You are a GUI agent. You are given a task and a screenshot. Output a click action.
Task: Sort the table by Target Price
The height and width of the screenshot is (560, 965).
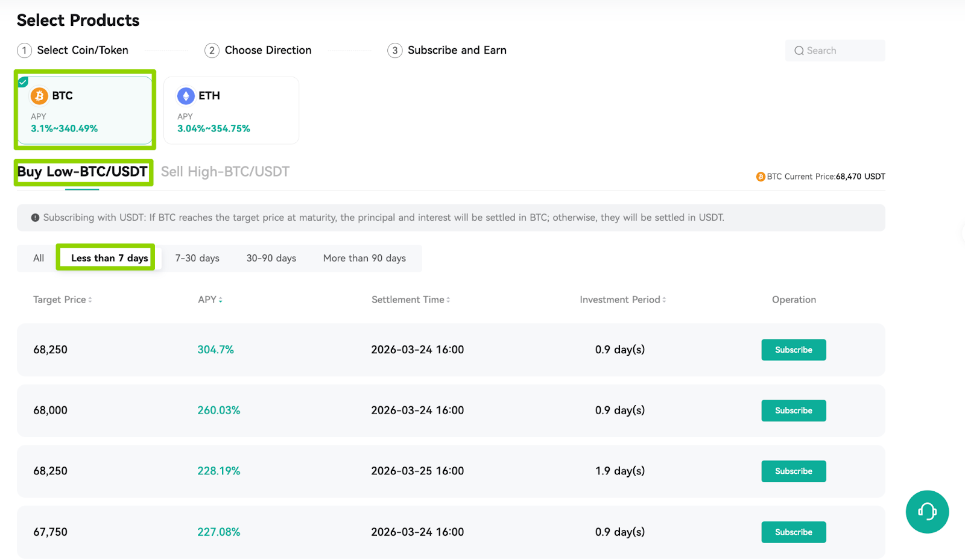(63, 300)
